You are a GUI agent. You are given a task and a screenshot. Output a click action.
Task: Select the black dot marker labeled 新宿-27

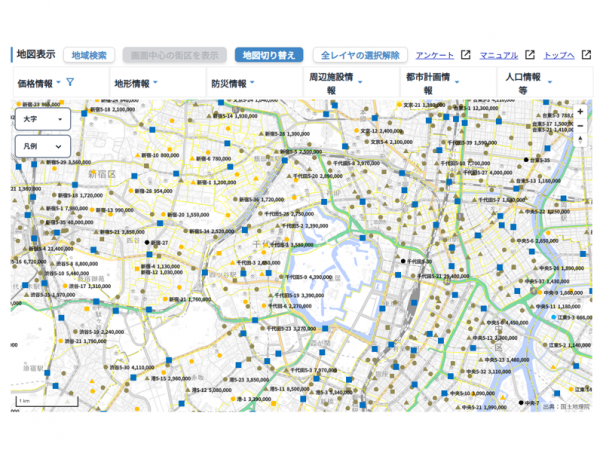coord(146,242)
